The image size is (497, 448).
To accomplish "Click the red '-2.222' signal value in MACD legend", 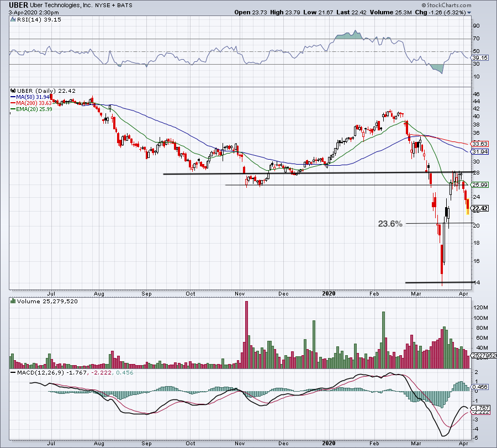I will [x=102, y=372].
